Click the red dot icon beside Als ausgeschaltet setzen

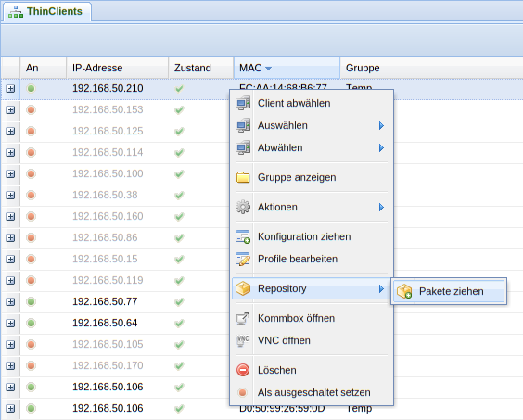coord(243,392)
